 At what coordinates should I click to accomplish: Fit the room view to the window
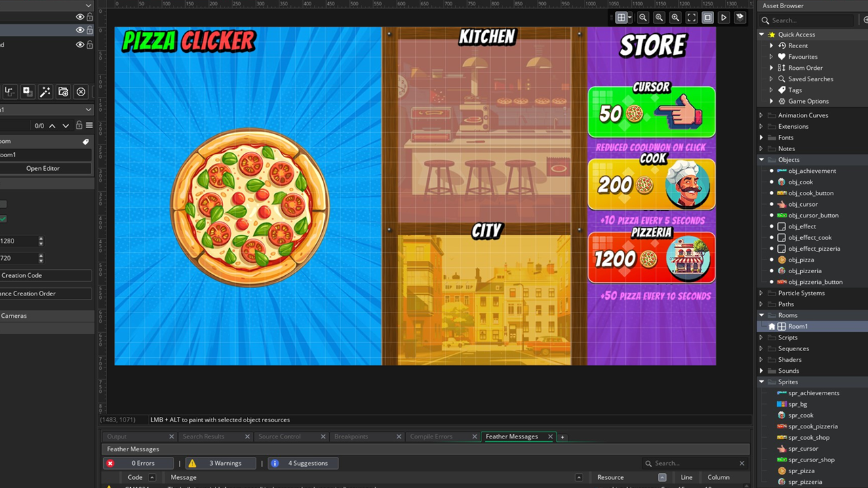tap(691, 17)
